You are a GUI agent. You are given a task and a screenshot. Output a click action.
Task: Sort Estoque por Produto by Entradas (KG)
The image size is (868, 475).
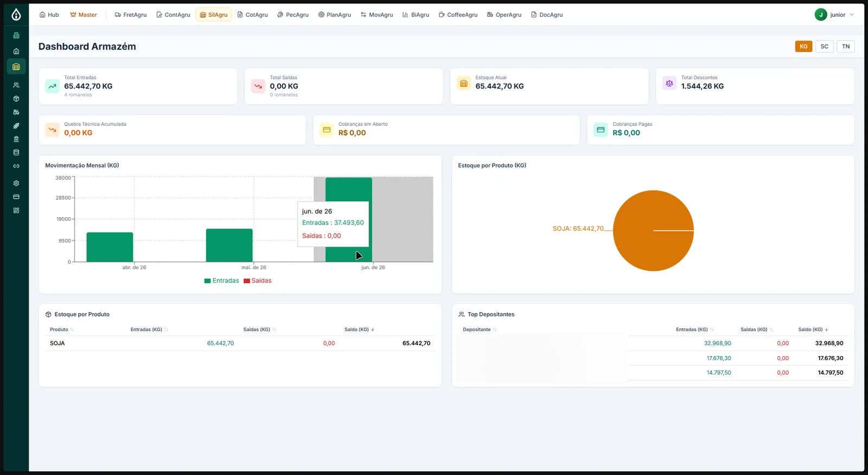click(149, 330)
